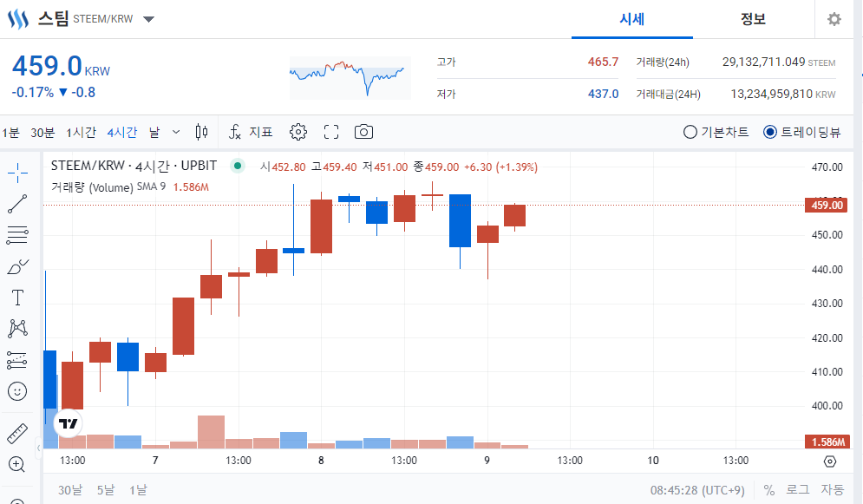
Task: Change the candlestick chart style
Action: pos(201,132)
